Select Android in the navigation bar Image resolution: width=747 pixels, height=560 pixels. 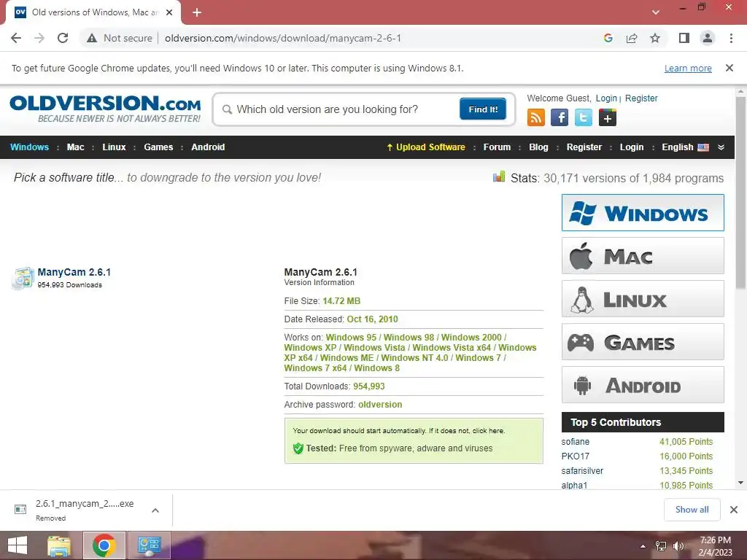pos(208,147)
